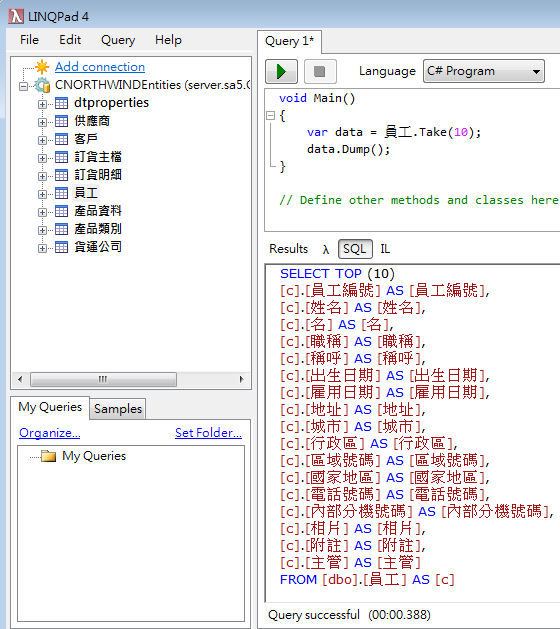
Task: Click the Add connection link
Action: [100, 67]
